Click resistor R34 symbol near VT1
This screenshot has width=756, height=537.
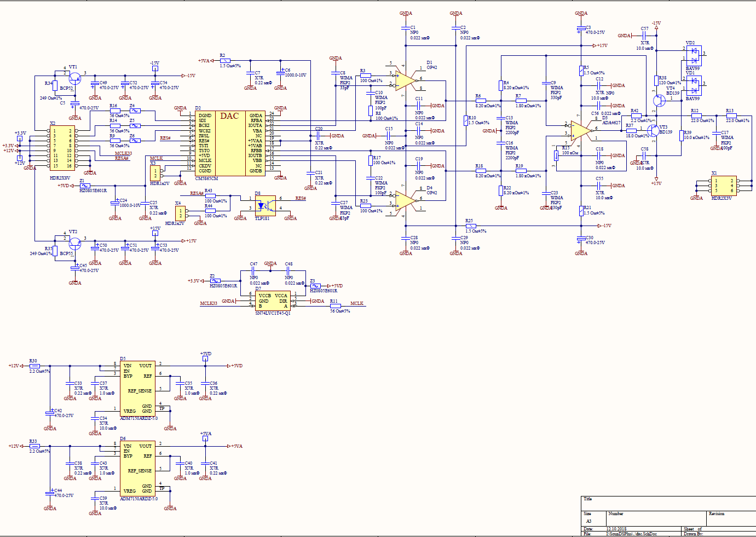55,86
